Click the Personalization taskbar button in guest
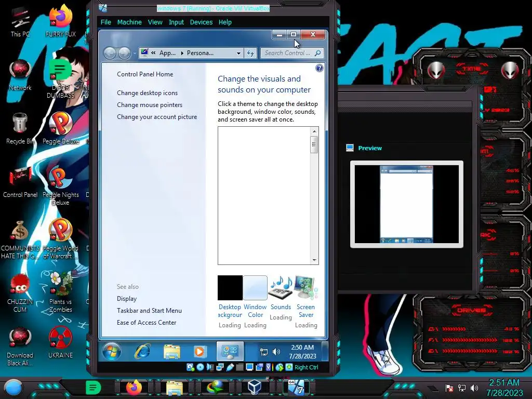The image size is (532, 399). [x=230, y=352]
